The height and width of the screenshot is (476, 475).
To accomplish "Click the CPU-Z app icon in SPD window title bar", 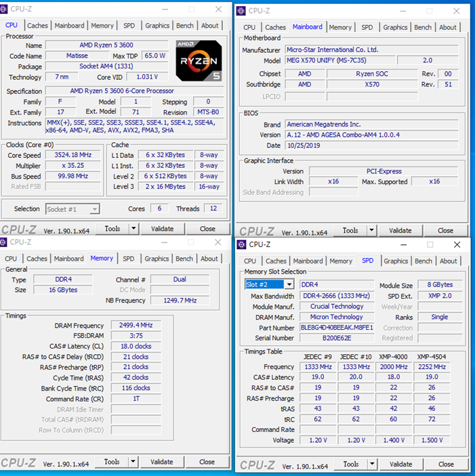I will 241,244.
